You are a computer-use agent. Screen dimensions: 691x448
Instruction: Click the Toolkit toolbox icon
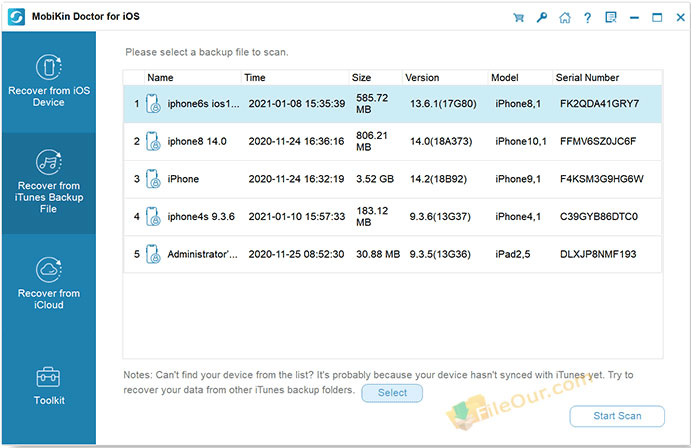(48, 378)
